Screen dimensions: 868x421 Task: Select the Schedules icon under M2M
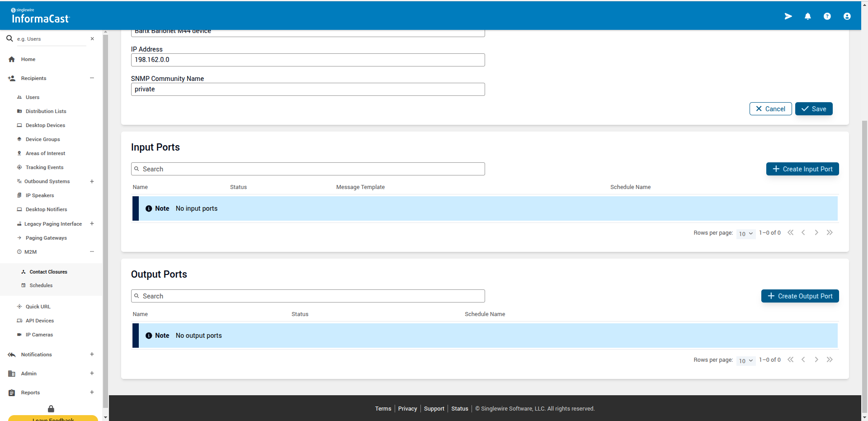click(x=24, y=285)
